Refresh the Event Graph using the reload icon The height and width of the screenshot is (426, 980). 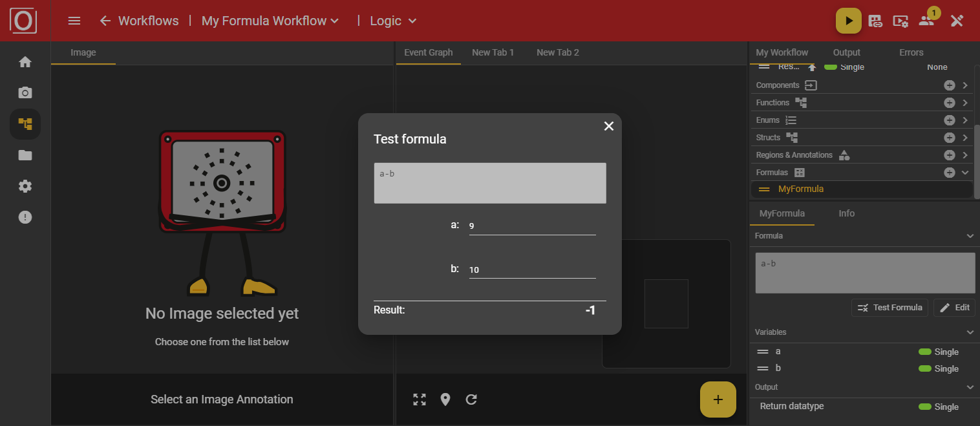point(471,399)
